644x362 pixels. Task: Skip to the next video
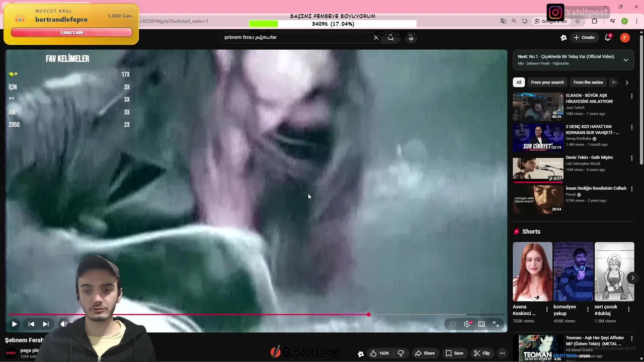click(46, 324)
